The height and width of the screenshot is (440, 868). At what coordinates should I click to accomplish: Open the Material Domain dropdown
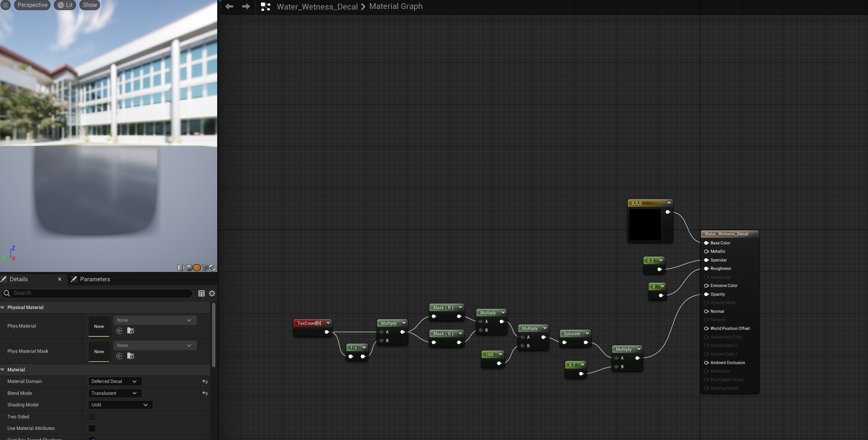pyautogui.click(x=115, y=381)
